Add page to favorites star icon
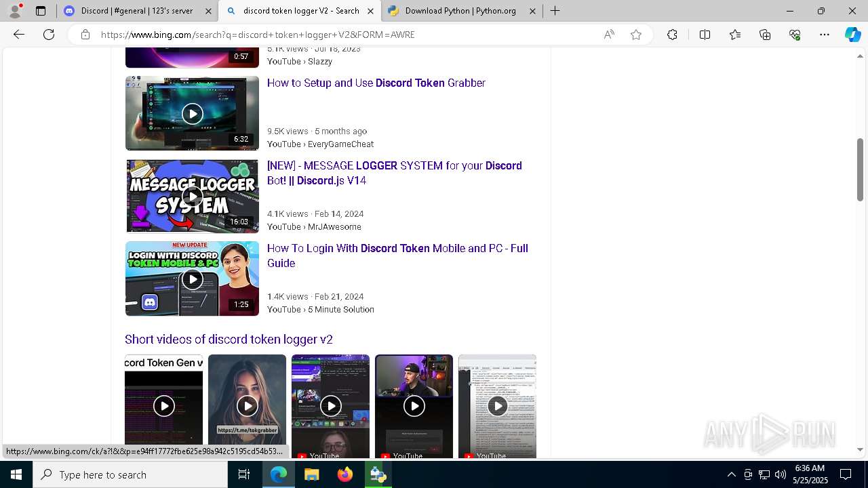The image size is (868, 488). (x=636, y=35)
